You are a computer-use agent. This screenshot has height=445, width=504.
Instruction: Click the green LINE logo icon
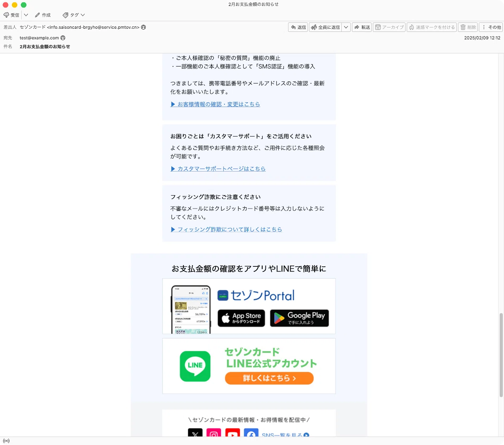click(x=195, y=366)
